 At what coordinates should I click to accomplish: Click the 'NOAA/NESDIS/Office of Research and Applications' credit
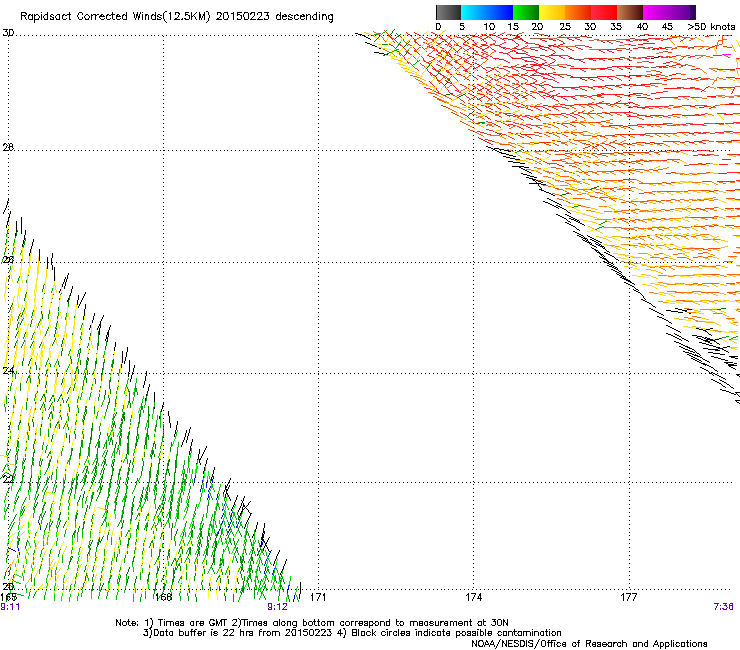pyautogui.click(x=589, y=644)
